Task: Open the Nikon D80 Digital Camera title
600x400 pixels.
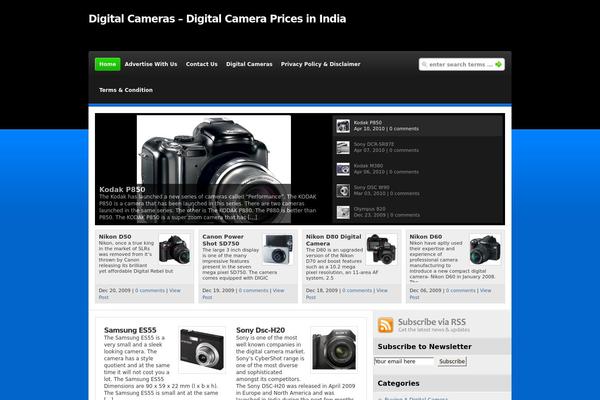Action: 333,240
